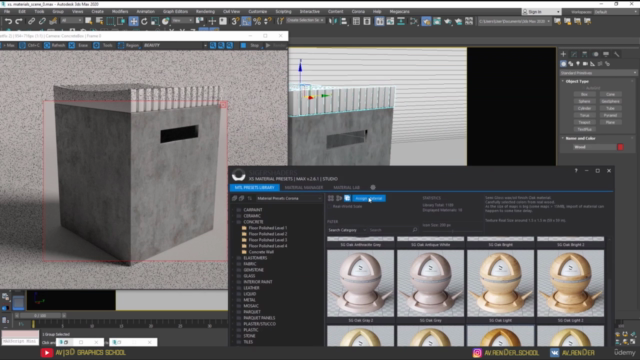The width and height of the screenshot is (640, 360).
Task: Open the Sign In dropdown
Action: tap(541, 12)
